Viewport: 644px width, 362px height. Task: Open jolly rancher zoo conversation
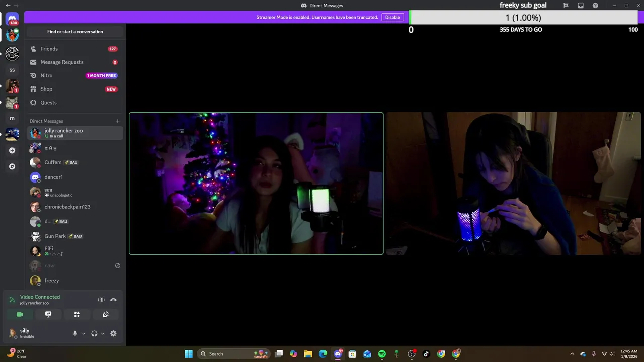[75, 133]
